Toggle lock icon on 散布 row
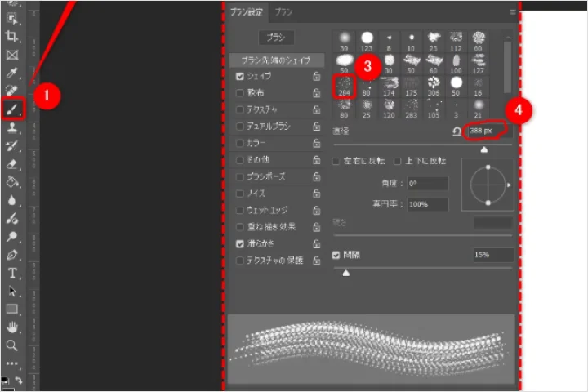 pyautogui.click(x=317, y=92)
